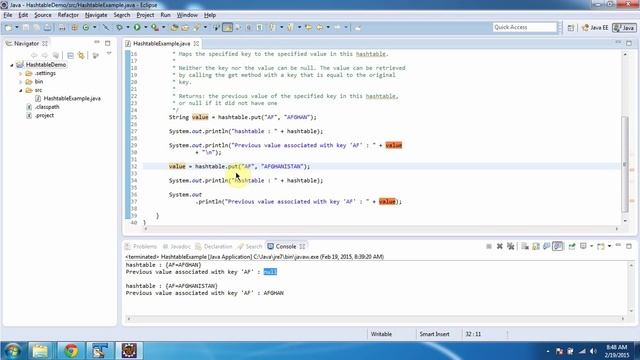Open the Refactor menu
This screenshot has height=360, width=640.
coord(68,15)
